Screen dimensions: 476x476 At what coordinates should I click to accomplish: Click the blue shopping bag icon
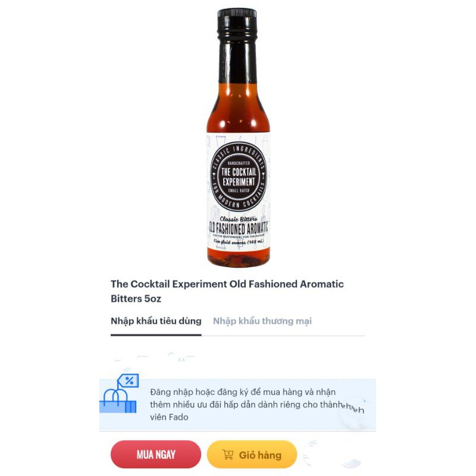point(118,400)
